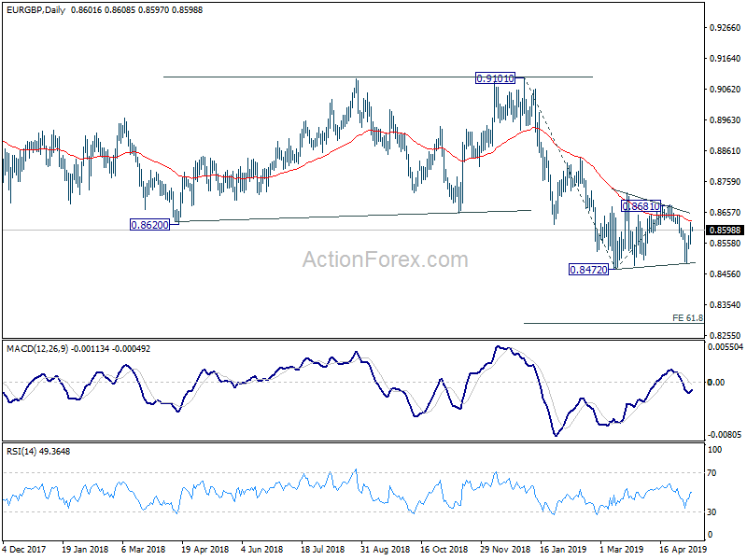Select the 0.91010 high price label

pos(496,78)
